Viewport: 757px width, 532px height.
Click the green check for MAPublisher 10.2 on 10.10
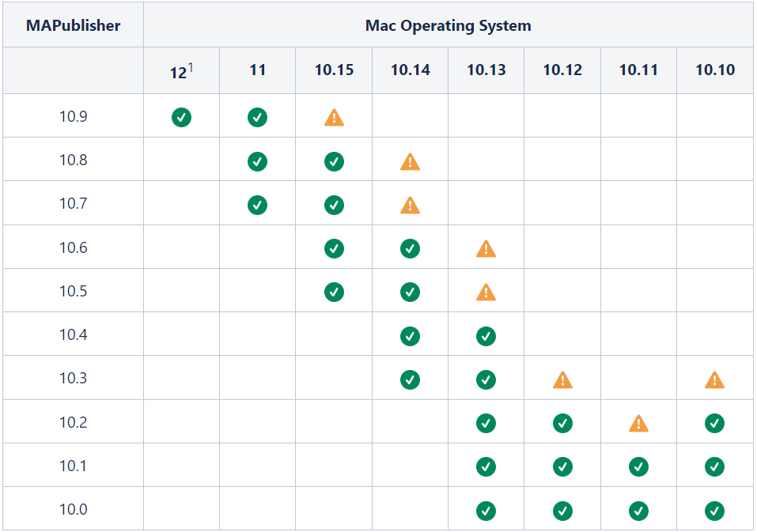click(714, 423)
